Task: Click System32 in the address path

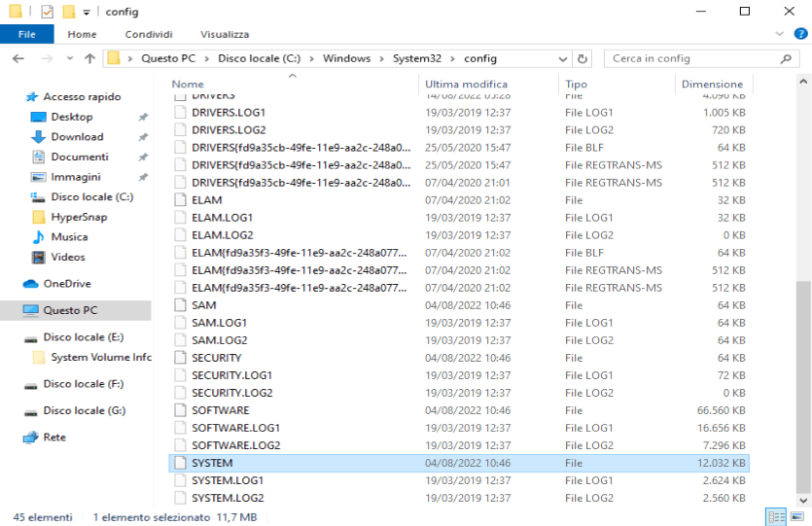Action: (x=417, y=58)
